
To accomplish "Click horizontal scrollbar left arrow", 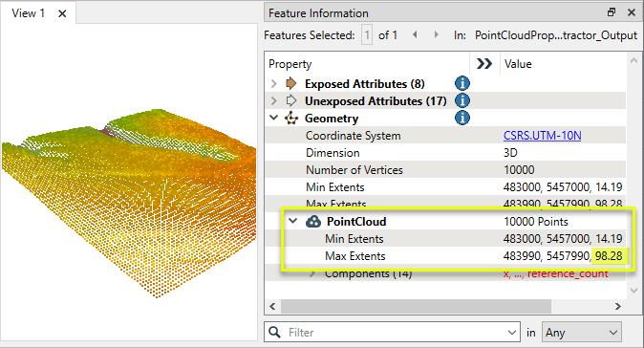I will (272, 306).
